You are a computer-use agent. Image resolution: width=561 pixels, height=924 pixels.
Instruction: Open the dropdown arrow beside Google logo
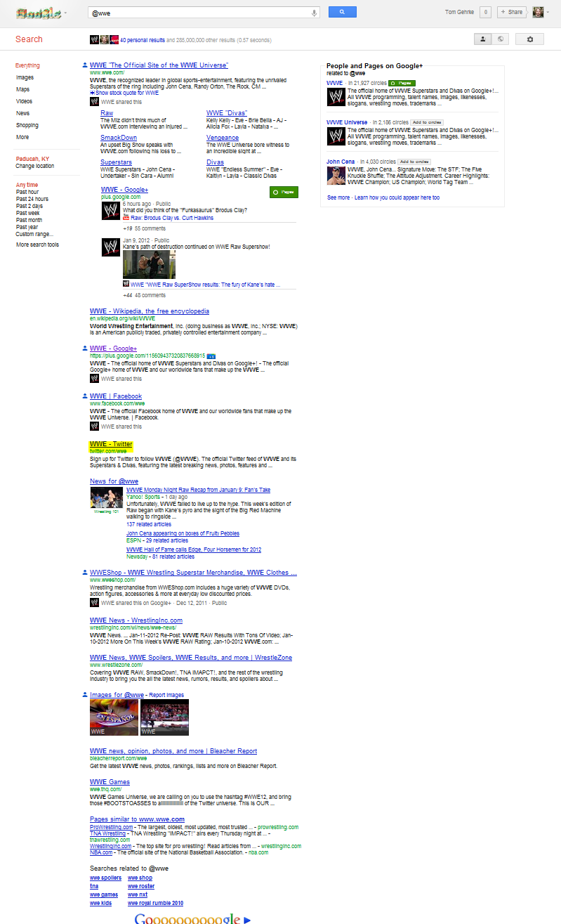(66, 13)
